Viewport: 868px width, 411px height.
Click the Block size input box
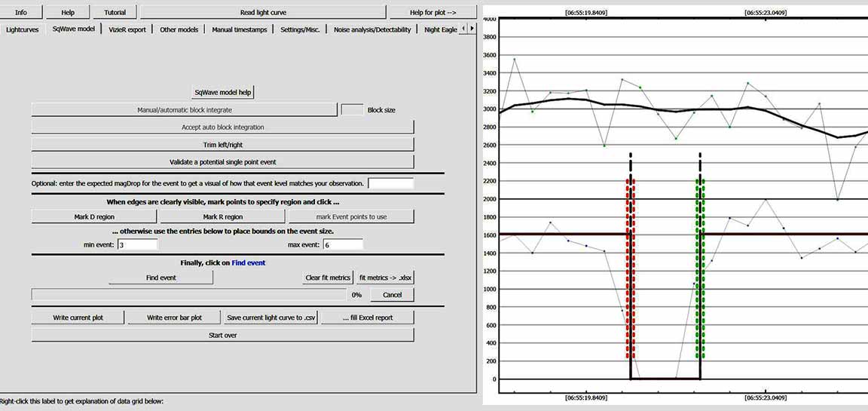coord(352,110)
